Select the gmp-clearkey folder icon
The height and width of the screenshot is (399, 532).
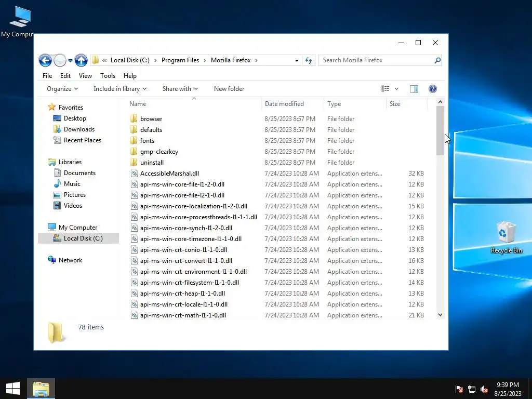(x=134, y=152)
